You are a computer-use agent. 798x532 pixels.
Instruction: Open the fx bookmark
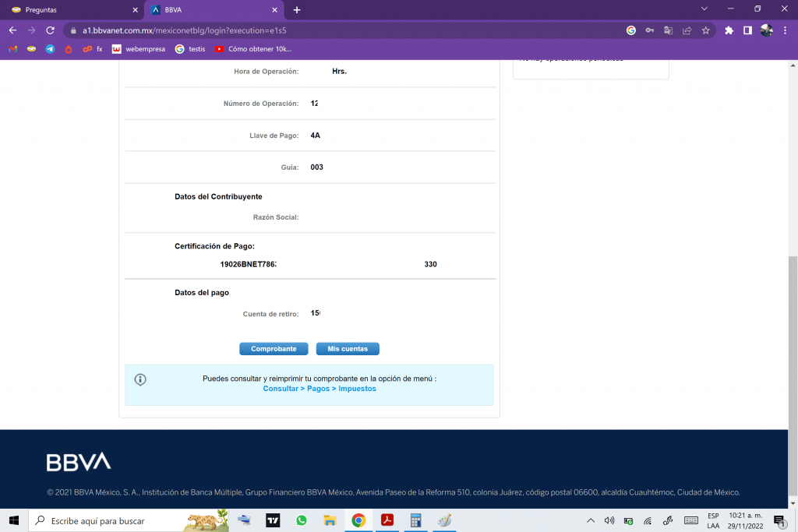[93, 49]
